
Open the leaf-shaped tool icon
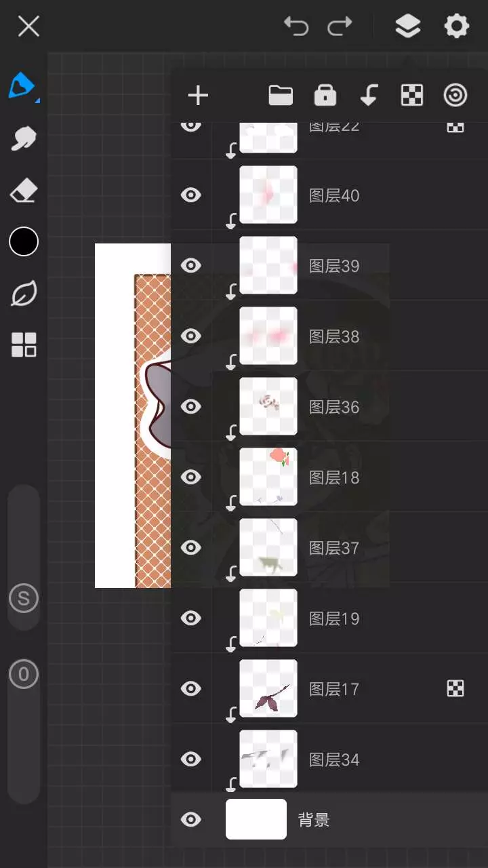click(x=24, y=294)
